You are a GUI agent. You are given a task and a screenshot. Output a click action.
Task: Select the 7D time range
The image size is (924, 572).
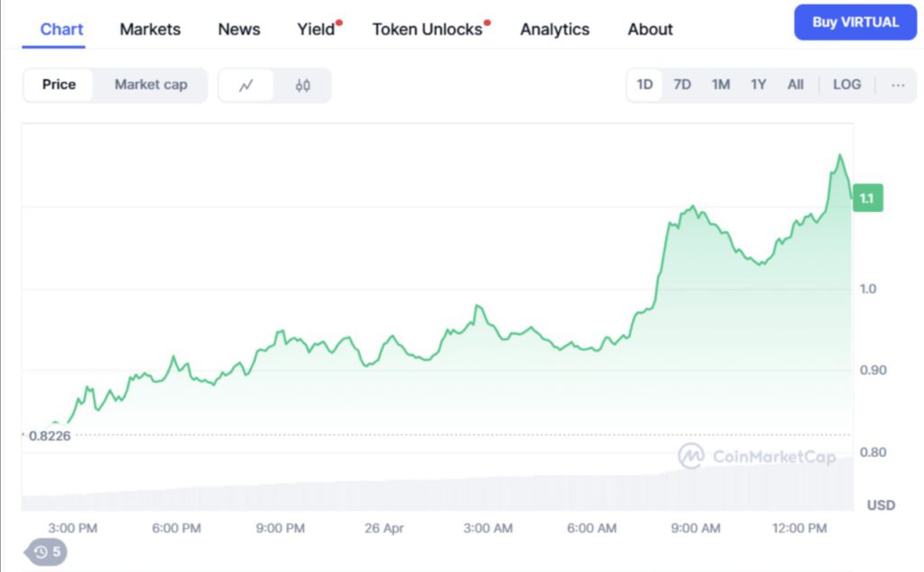pos(682,85)
